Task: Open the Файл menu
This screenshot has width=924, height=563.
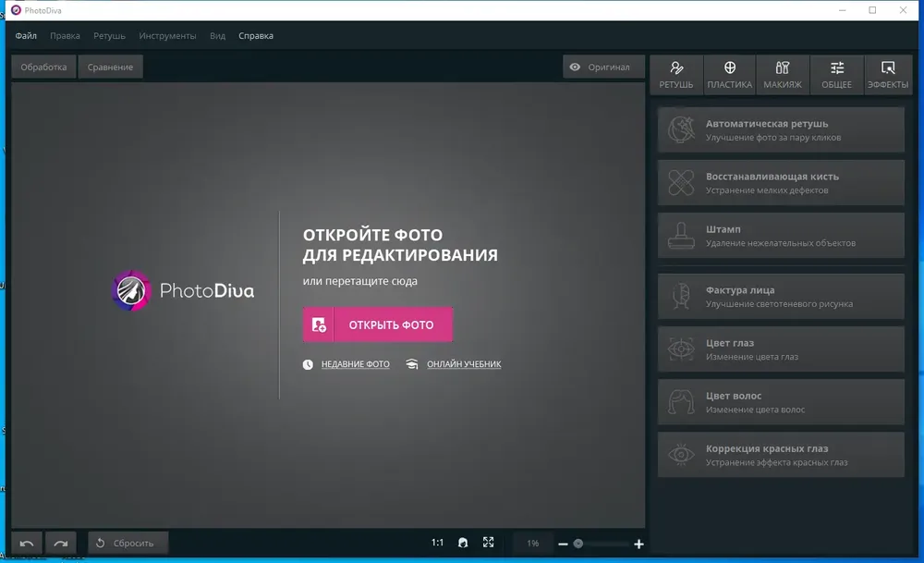Action: coord(26,35)
